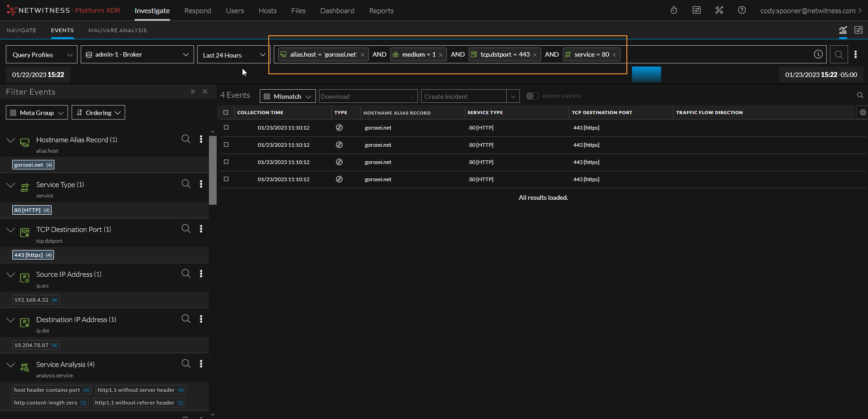
Task: Check the select-all events checkbox
Action: click(x=226, y=112)
